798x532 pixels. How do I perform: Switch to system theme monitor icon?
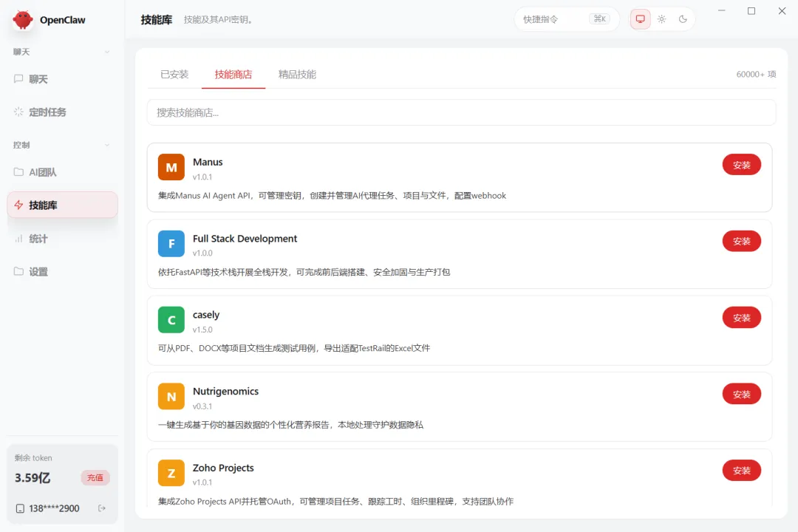click(x=640, y=19)
